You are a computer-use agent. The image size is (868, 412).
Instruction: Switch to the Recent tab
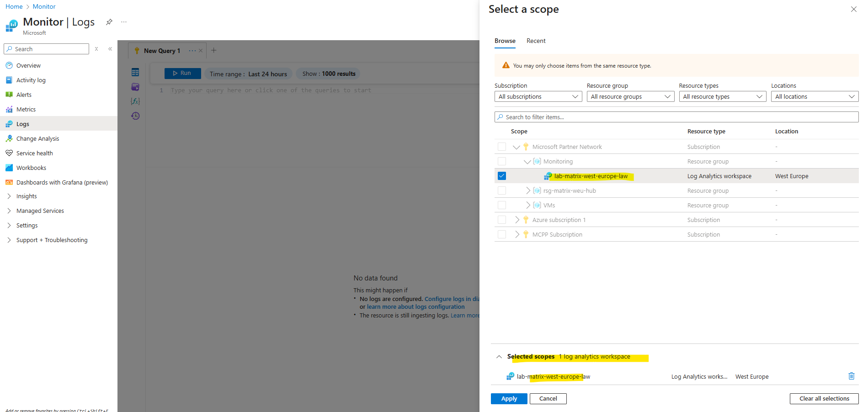[x=536, y=41]
